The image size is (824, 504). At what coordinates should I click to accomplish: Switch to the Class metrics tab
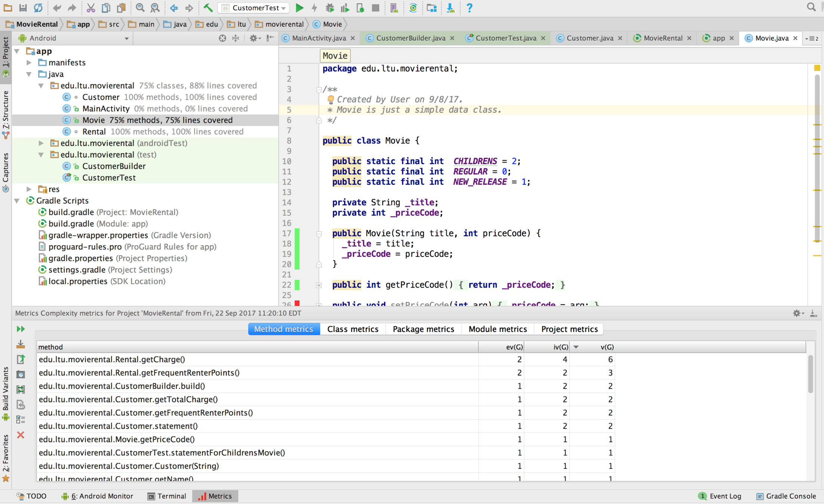[x=352, y=329]
